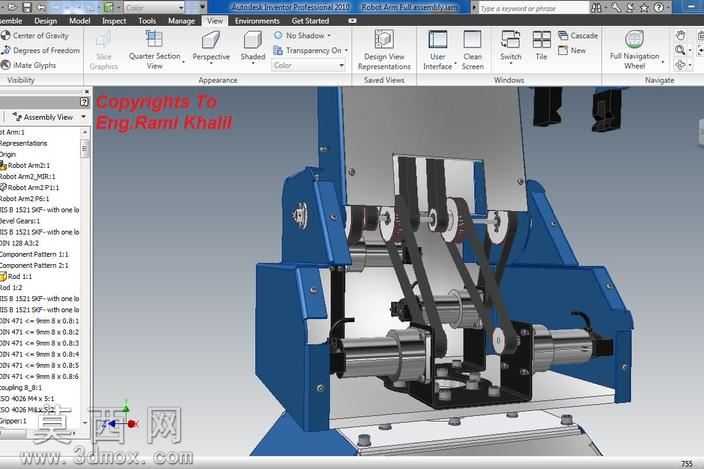Click the binoculars search icon
Image resolution: width=704 pixels, height=469 pixels.
point(596,8)
